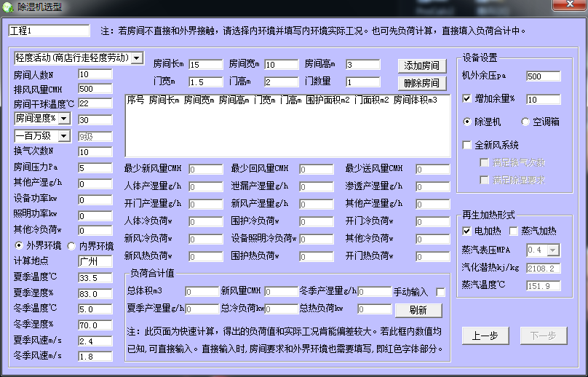Click the 房间高m input field
Screen dimensions: 588x377
(x=363, y=65)
